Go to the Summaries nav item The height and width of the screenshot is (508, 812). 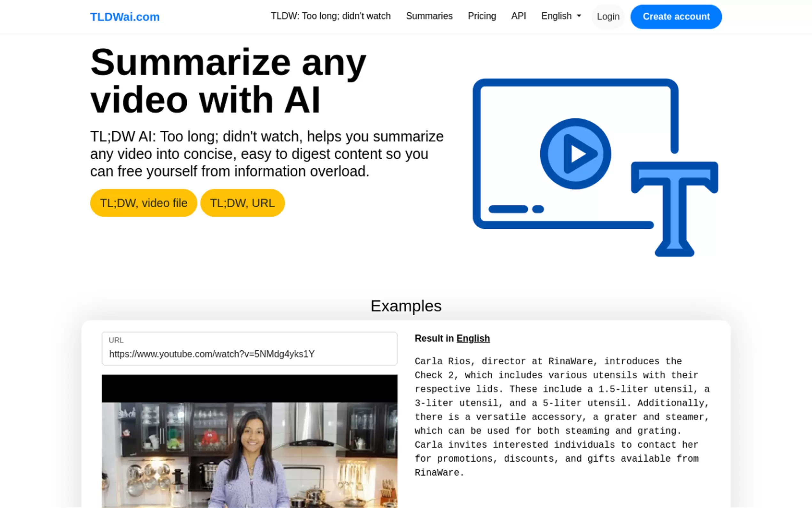pyautogui.click(x=429, y=16)
